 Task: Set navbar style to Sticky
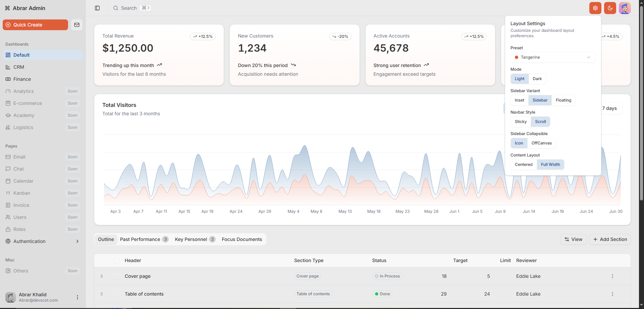(x=521, y=122)
